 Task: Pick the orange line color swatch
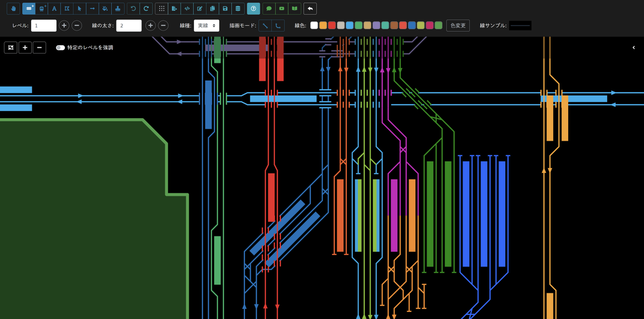click(323, 25)
